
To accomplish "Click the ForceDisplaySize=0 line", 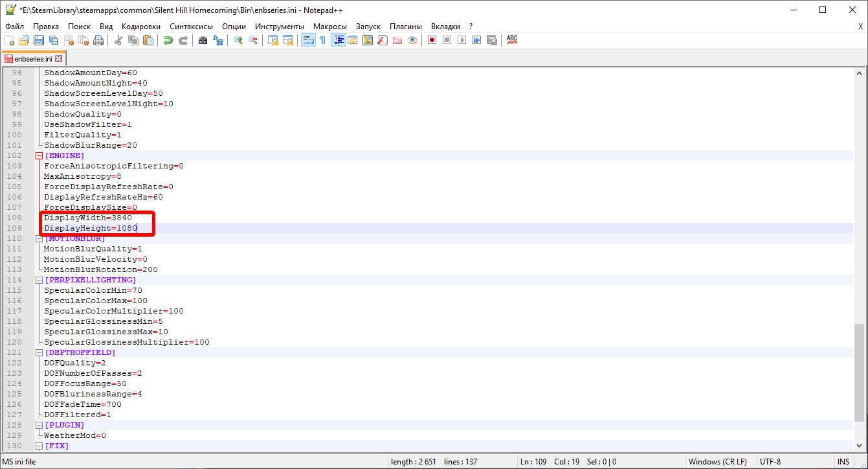I will (x=91, y=207).
